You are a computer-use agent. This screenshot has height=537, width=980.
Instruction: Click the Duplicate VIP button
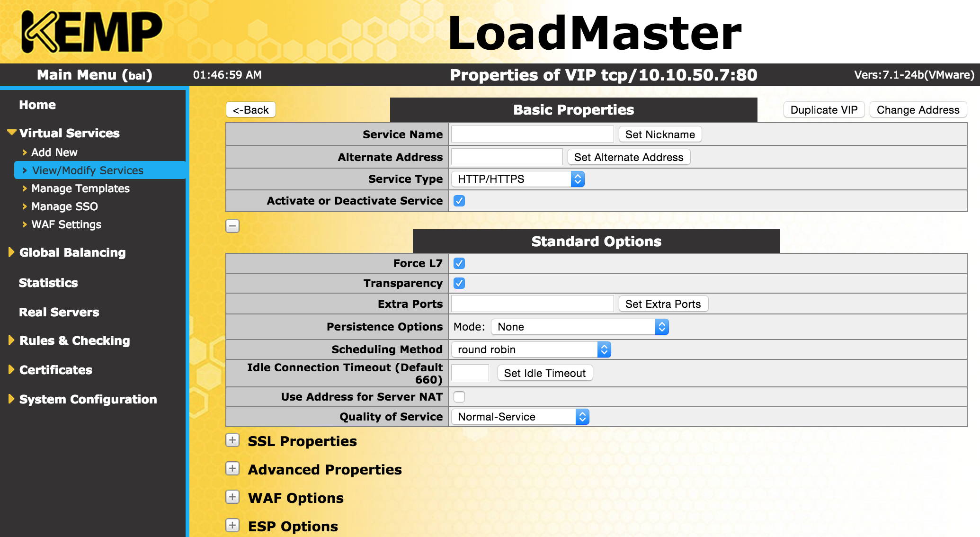(x=824, y=110)
